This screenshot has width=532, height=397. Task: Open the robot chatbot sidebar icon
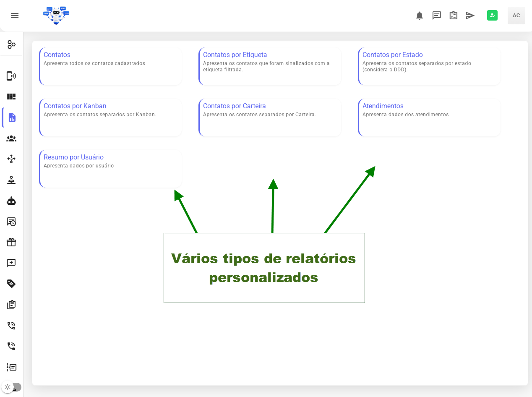(x=11, y=201)
